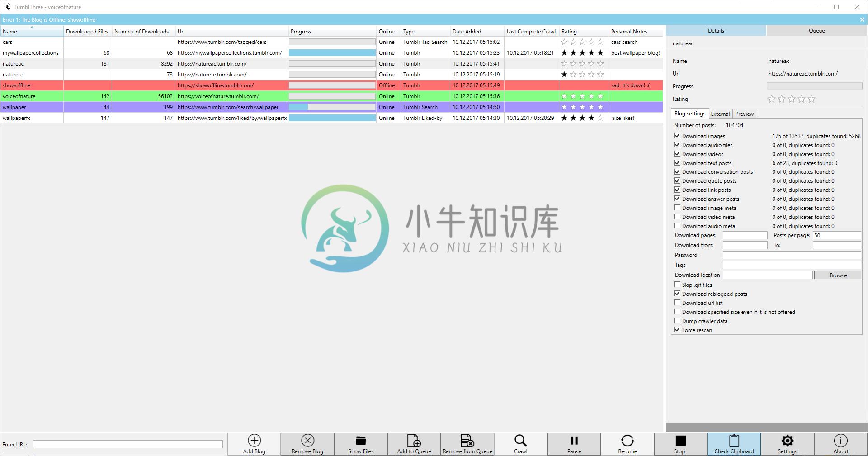This screenshot has width=868, height=456.
Task: Stop the crawl with the Stop icon
Action: [680, 441]
